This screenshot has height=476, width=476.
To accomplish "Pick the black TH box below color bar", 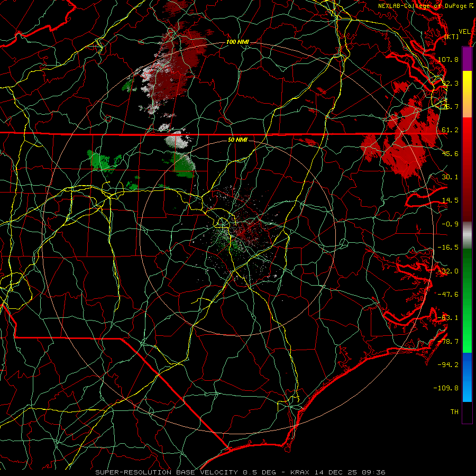I will pos(467,412).
